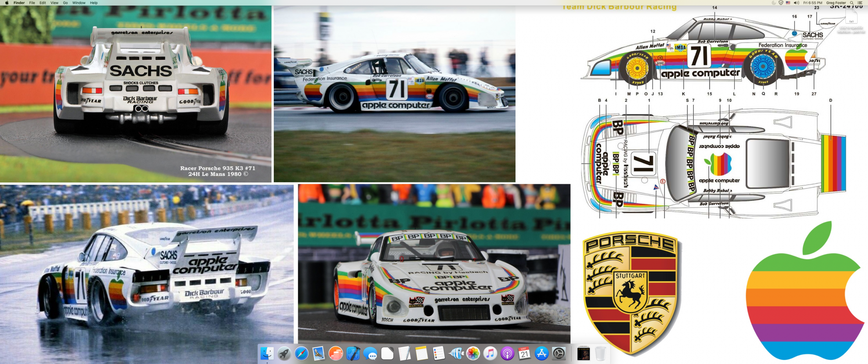
Task: Open the Trash in the Dock
Action: [x=600, y=353]
